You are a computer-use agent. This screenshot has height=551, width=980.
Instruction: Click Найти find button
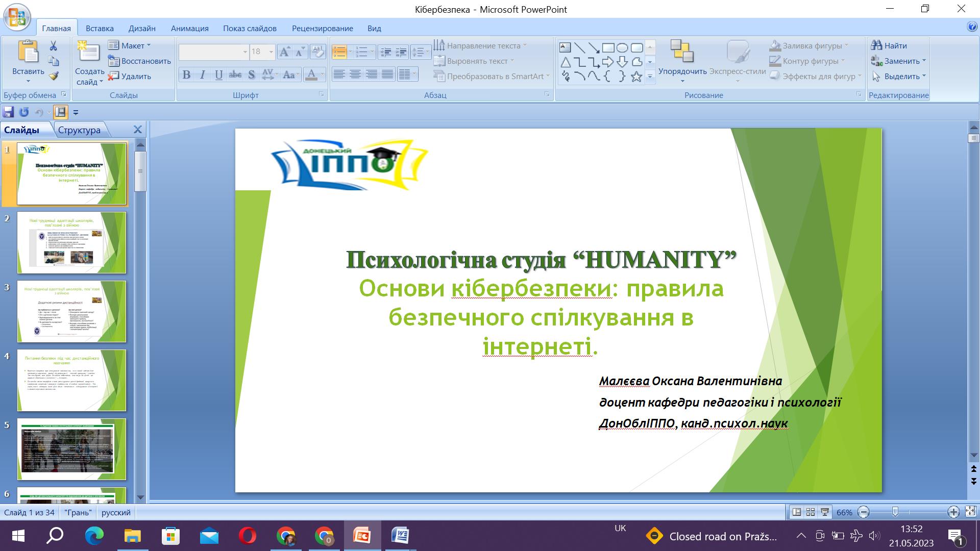(x=889, y=45)
